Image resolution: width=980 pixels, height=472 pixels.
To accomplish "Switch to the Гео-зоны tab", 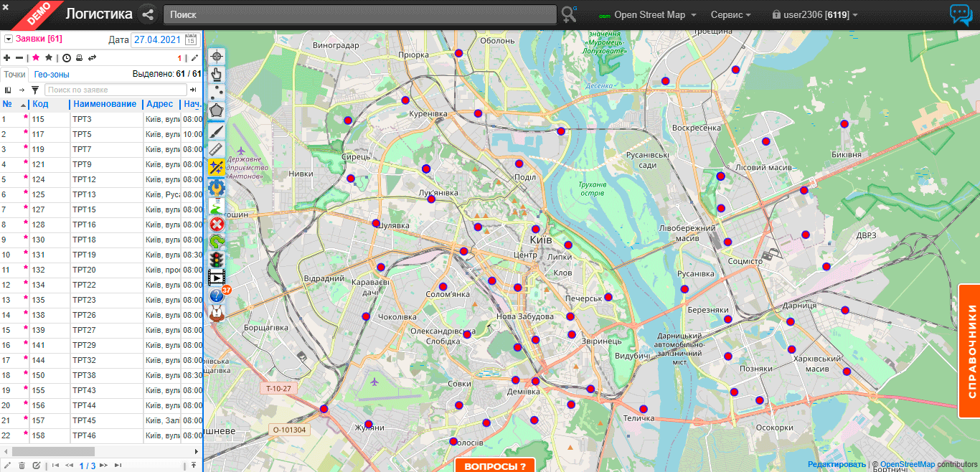I will (52, 74).
